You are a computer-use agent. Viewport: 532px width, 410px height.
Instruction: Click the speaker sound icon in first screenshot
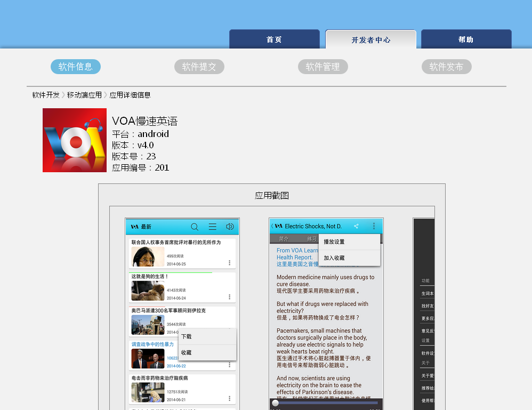pos(230,227)
